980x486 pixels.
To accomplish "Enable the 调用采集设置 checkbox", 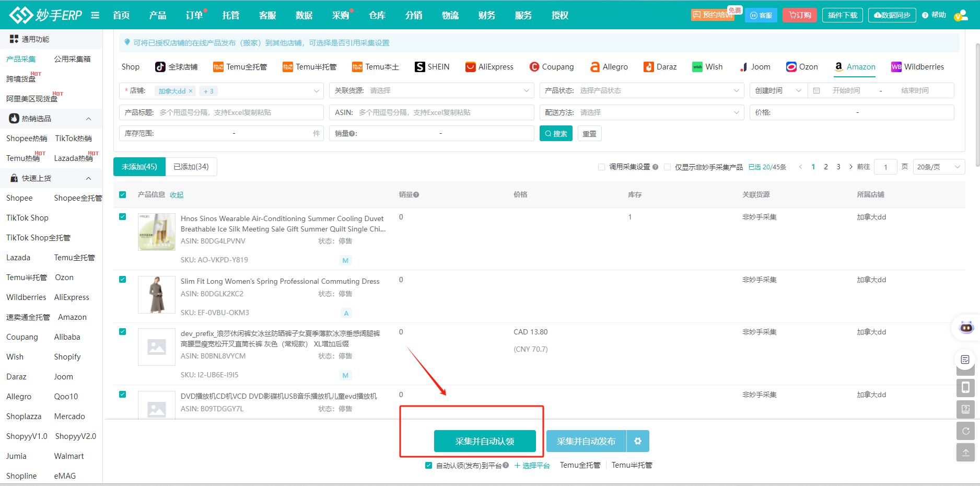I will tap(601, 167).
